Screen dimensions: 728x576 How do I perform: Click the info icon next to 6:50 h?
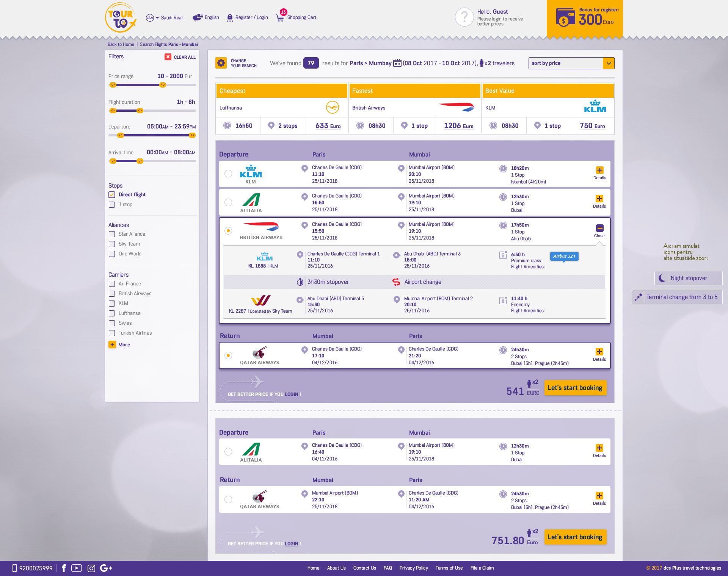[503, 255]
